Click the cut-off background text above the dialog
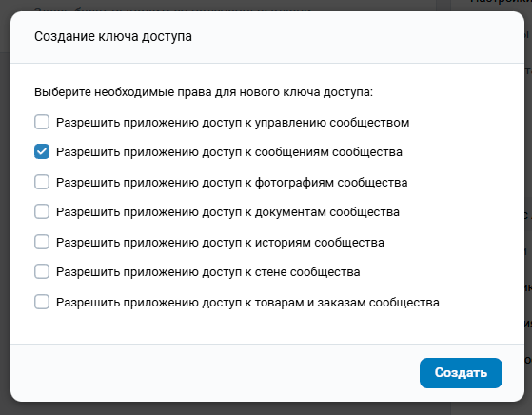532x415 pixels. click(172, 10)
